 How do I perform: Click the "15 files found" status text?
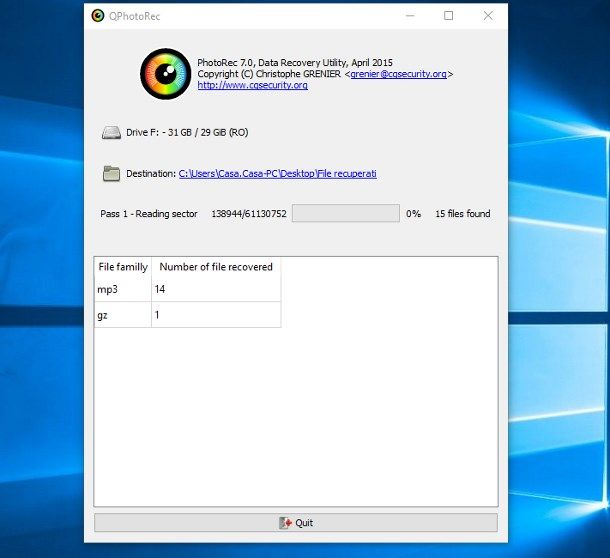pyautogui.click(x=463, y=214)
